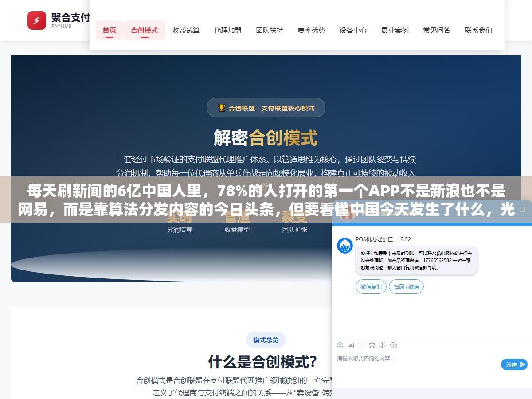Click the 收益模型 stat label
The image size is (532, 399).
[x=237, y=230]
